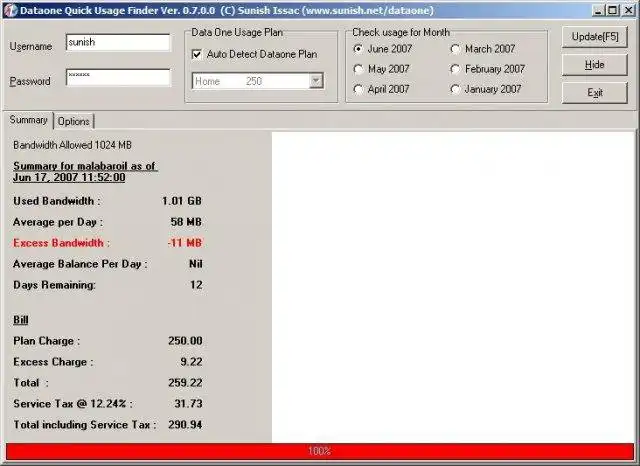Click the Update[F5] button
640x466 pixels.
click(595, 37)
